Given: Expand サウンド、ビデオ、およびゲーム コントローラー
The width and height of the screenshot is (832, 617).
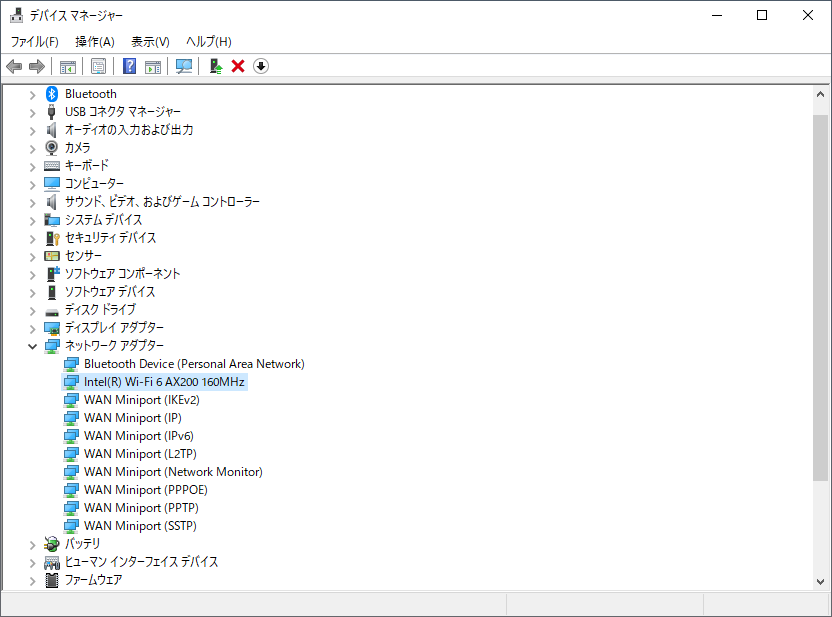Looking at the screenshot, I should click(x=32, y=203).
